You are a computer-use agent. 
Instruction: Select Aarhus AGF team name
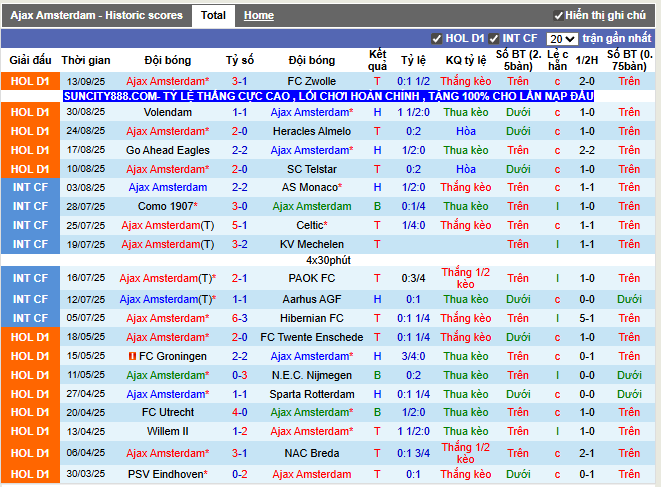[x=312, y=299]
